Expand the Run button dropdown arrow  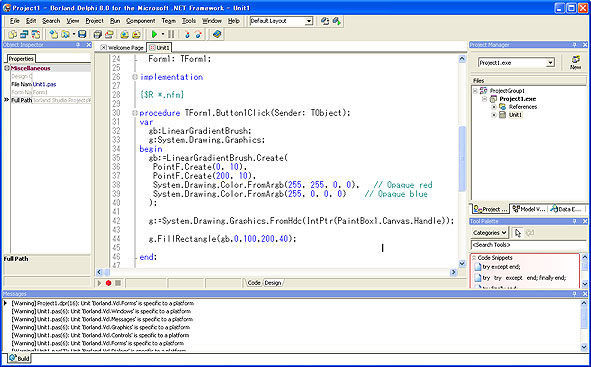pos(163,34)
